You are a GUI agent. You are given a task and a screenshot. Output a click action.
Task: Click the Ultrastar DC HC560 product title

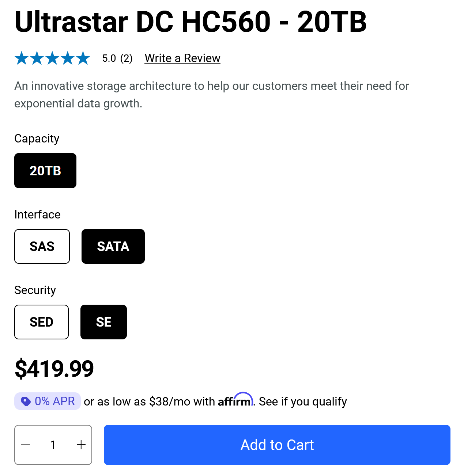coord(190,22)
